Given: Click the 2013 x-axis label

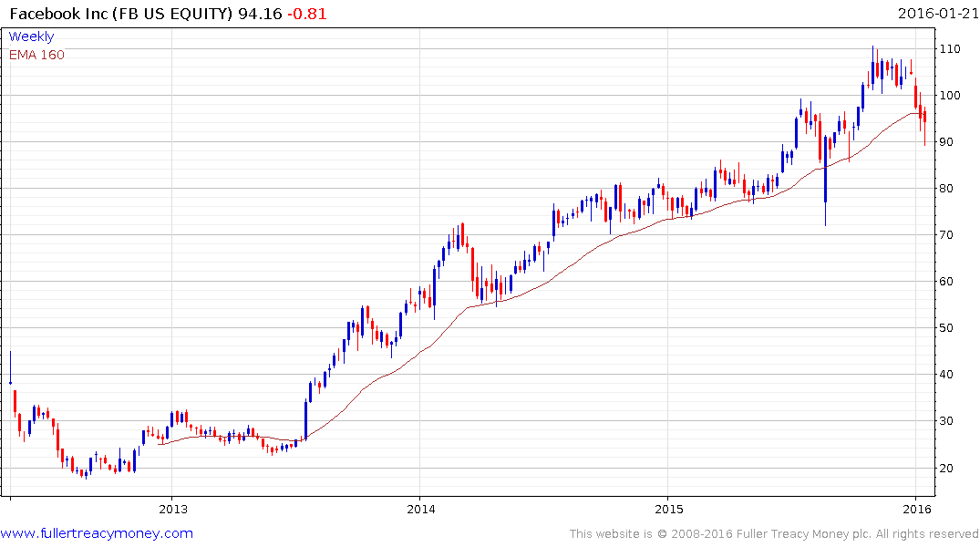Looking at the screenshot, I should (173, 509).
